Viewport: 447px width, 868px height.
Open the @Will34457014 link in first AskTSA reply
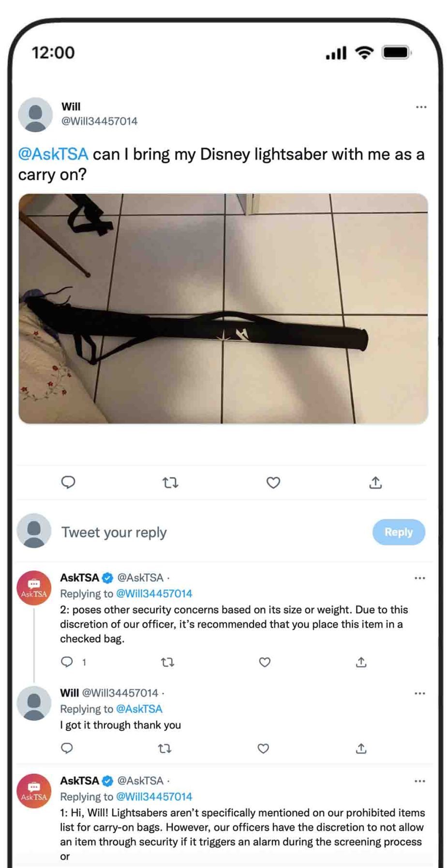point(154,594)
